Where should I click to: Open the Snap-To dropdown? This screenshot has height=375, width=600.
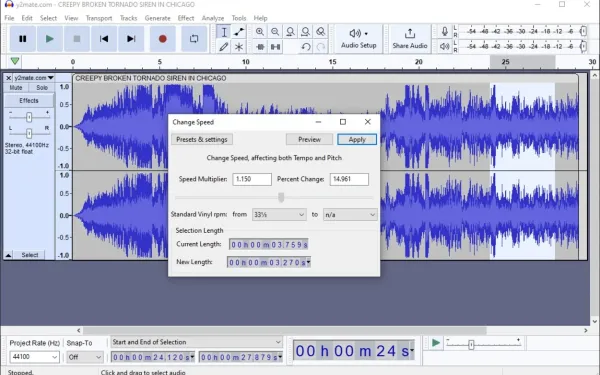point(85,357)
